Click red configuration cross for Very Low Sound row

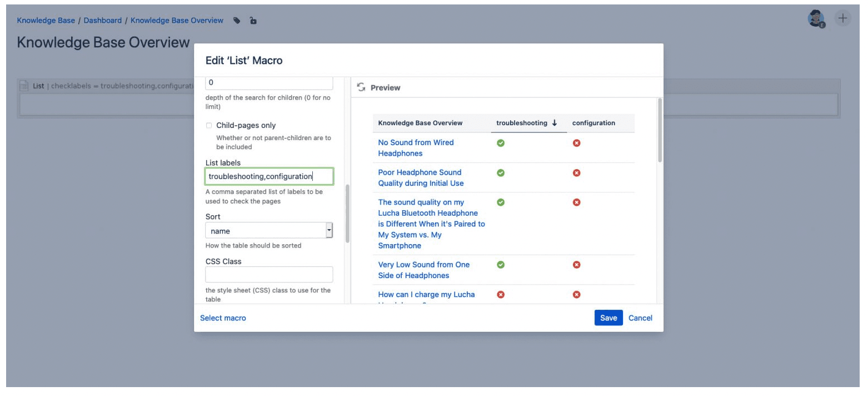(576, 265)
